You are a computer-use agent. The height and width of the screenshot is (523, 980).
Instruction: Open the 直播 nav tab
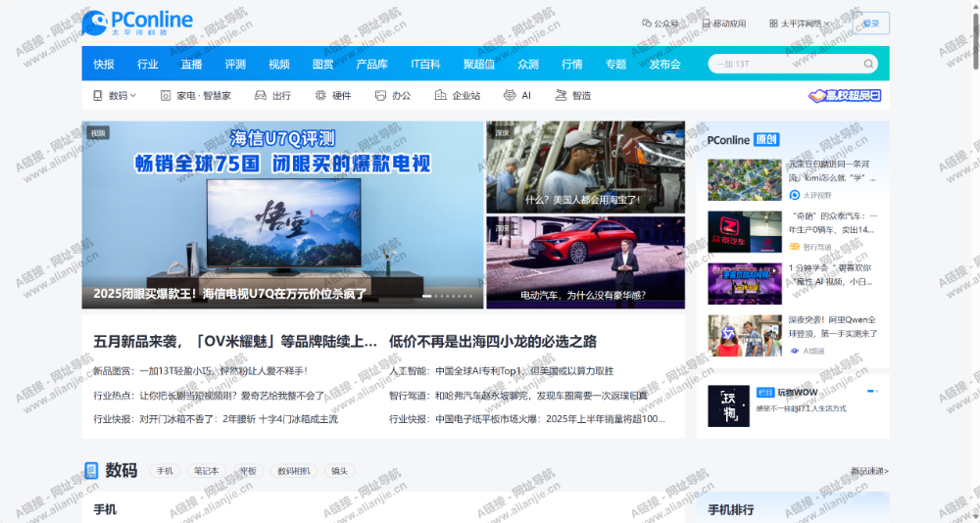point(191,64)
